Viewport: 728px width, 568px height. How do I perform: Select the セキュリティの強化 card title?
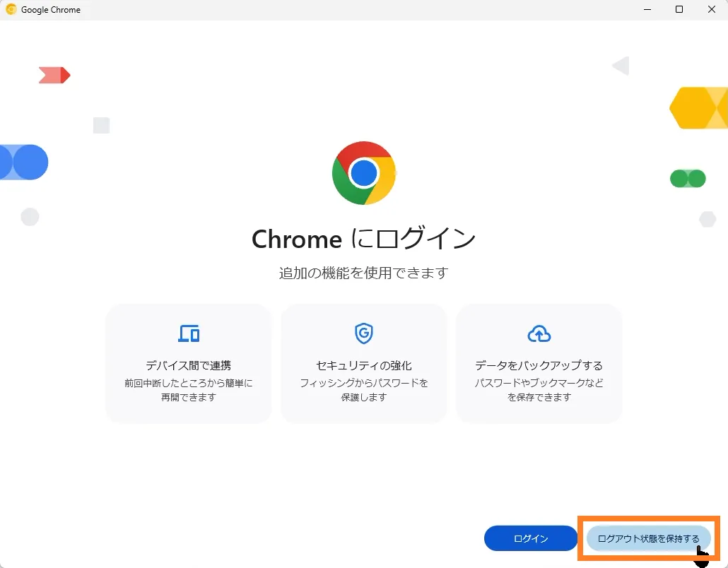363,365
